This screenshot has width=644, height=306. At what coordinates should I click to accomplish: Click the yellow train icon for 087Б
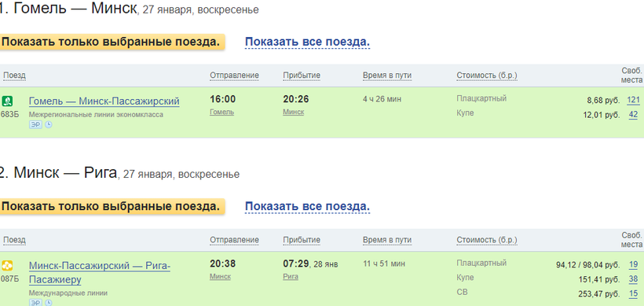7,265
